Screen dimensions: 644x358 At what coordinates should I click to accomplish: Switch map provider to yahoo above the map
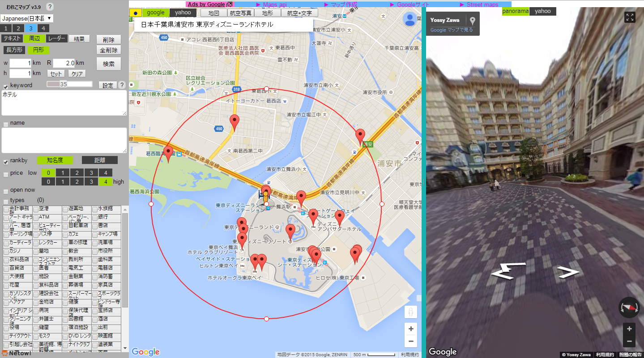183,13
